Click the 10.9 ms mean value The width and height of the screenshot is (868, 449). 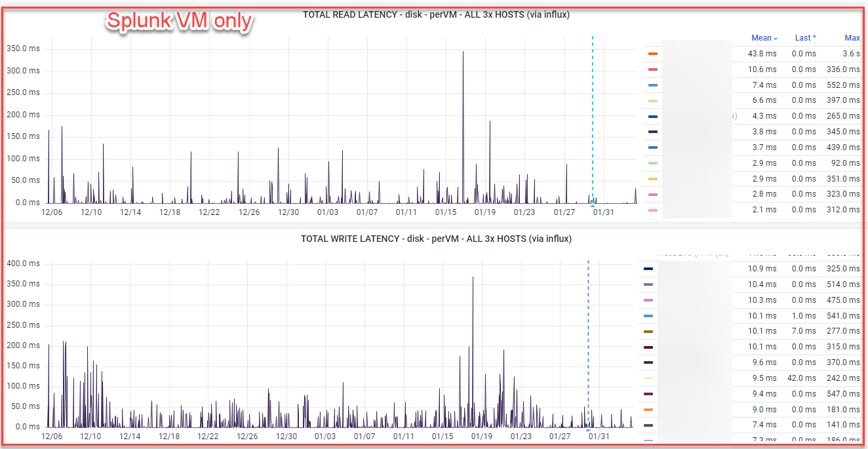(762, 269)
